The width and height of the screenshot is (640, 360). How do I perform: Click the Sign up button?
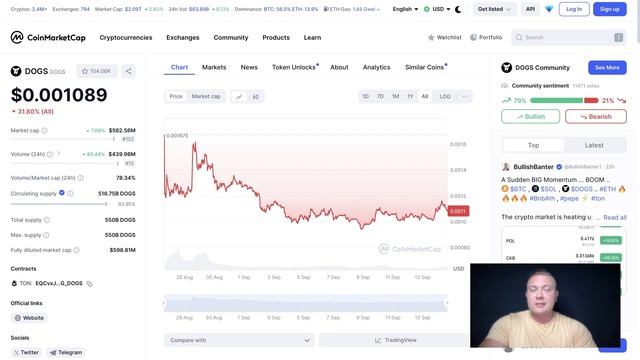point(610,9)
